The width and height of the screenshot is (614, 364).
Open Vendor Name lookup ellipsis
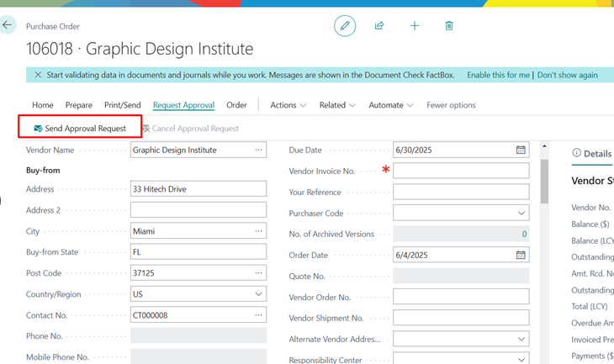click(258, 150)
